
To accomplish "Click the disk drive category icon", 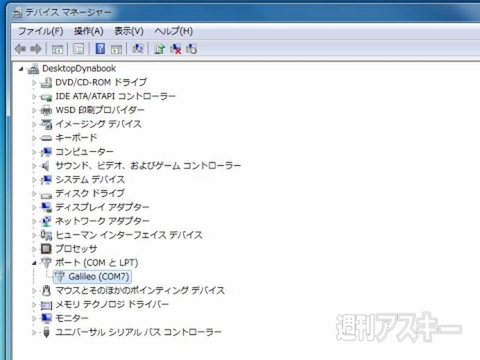I will click(x=46, y=194).
